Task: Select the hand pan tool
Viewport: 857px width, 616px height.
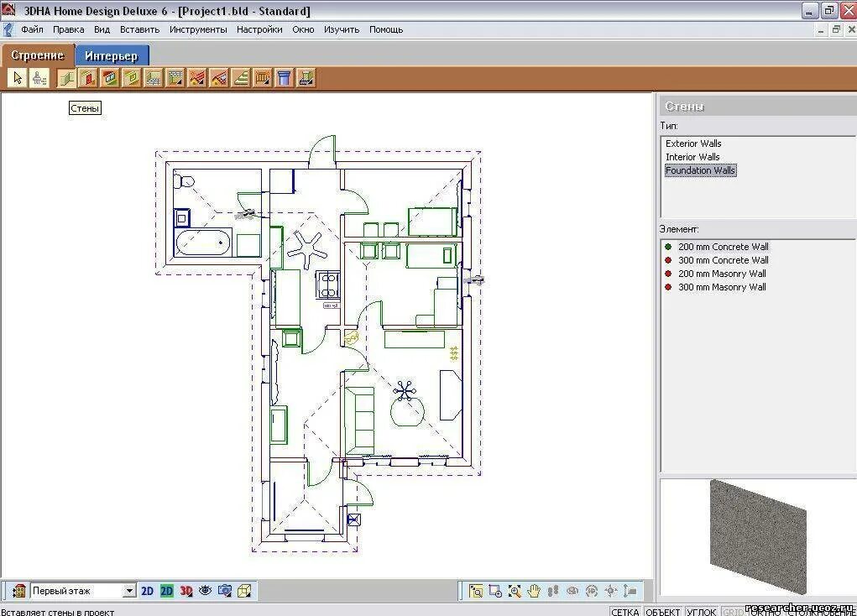Action: (534, 591)
